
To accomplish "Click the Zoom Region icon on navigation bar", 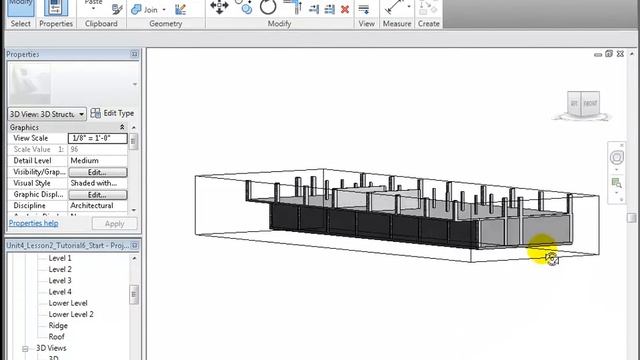I will pos(616,183).
